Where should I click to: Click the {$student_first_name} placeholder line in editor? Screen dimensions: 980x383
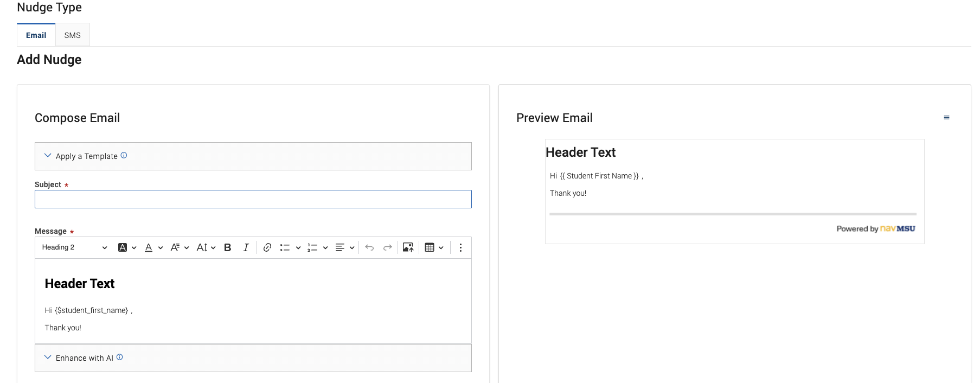click(88, 310)
